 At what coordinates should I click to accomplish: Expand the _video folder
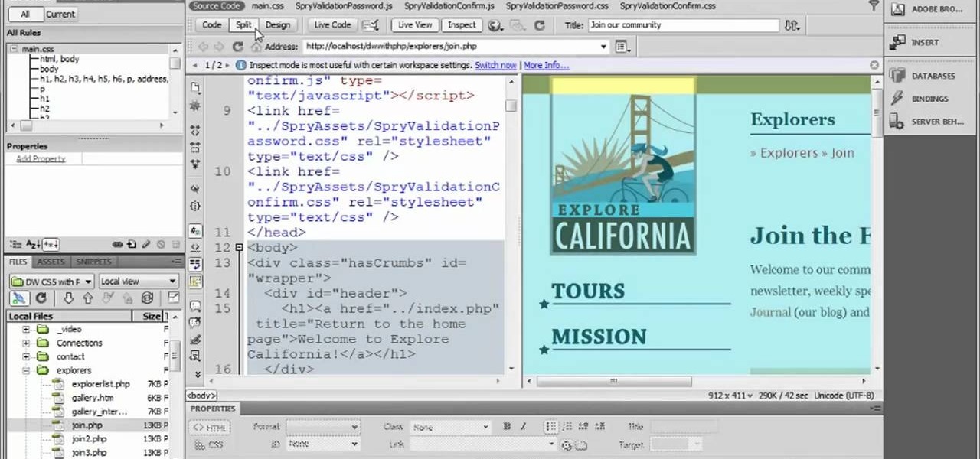pos(26,330)
